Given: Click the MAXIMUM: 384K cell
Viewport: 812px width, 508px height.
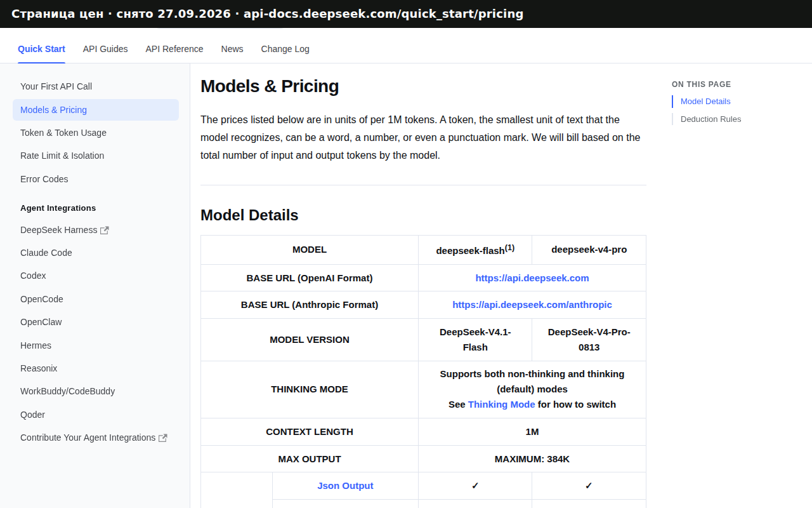Looking at the screenshot, I should (x=532, y=459).
